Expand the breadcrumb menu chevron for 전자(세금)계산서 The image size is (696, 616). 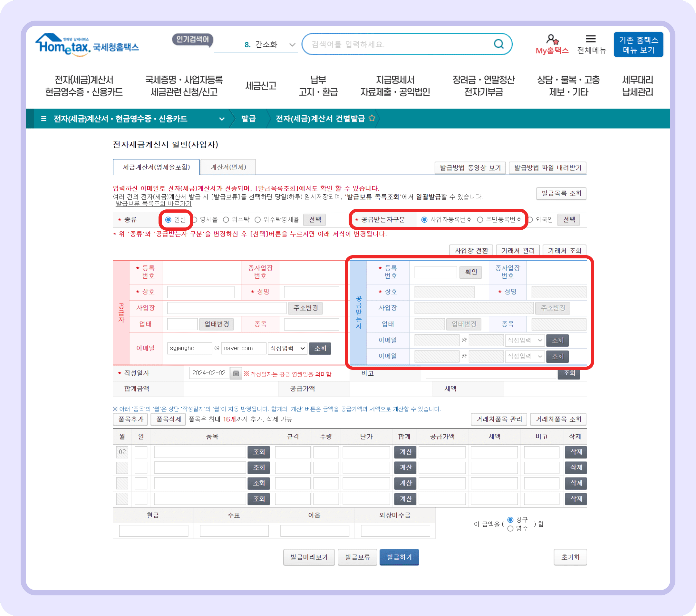click(222, 119)
